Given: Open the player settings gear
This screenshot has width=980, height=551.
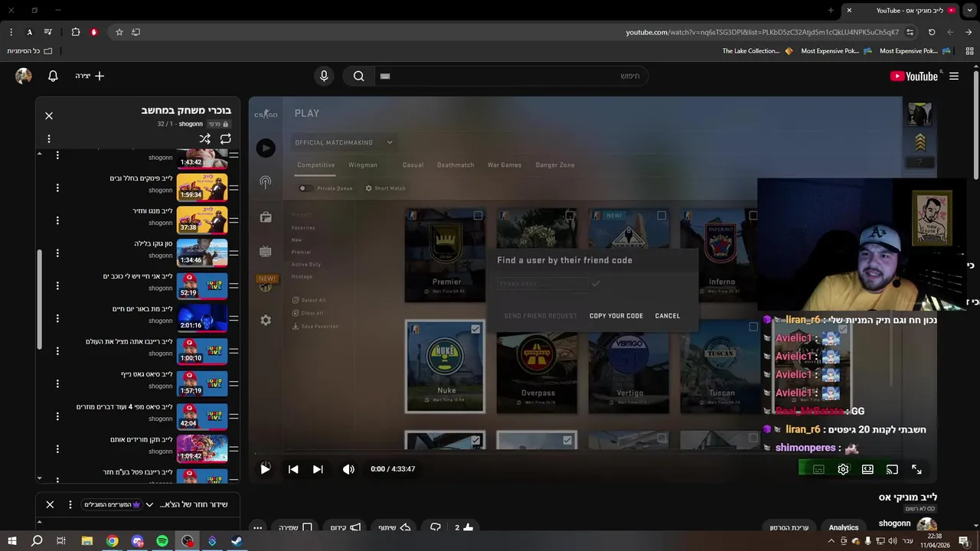Looking at the screenshot, I should pyautogui.click(x=843, y=469).
